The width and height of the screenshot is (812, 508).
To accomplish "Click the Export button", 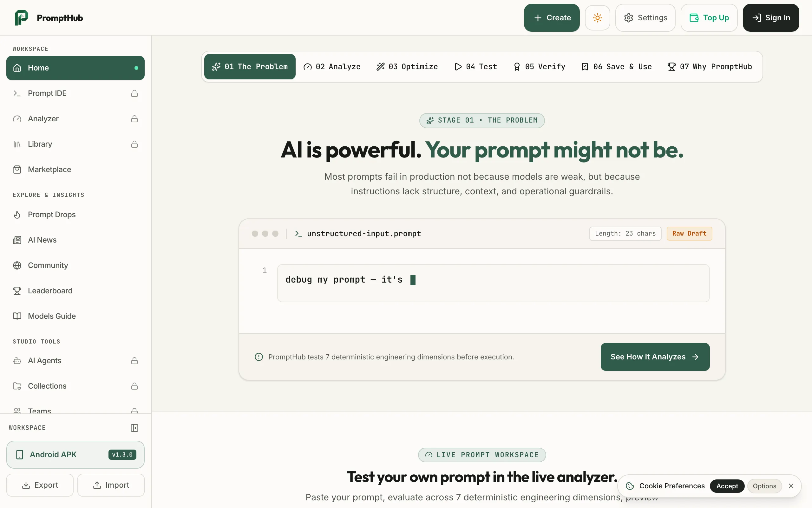I will 40,485.
